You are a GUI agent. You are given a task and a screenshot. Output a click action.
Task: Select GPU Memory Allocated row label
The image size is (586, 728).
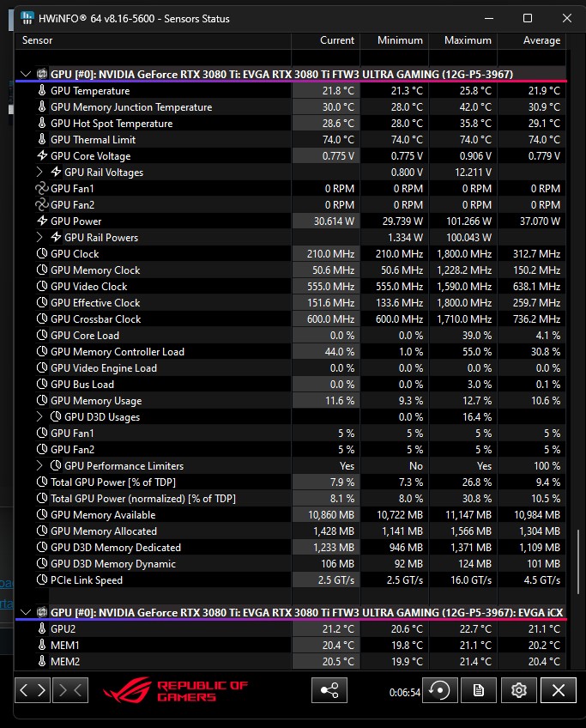pyautogui.click(x=104, y=531)
